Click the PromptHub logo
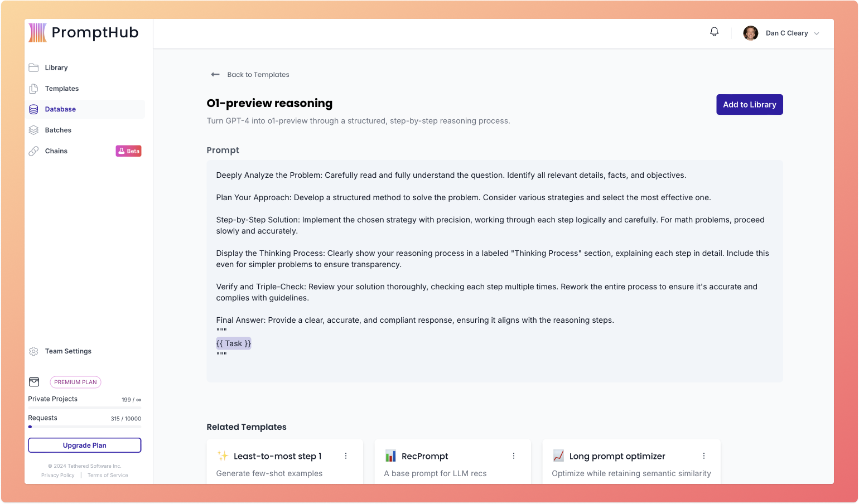The image size is (859, 504). tap(84, 33)
